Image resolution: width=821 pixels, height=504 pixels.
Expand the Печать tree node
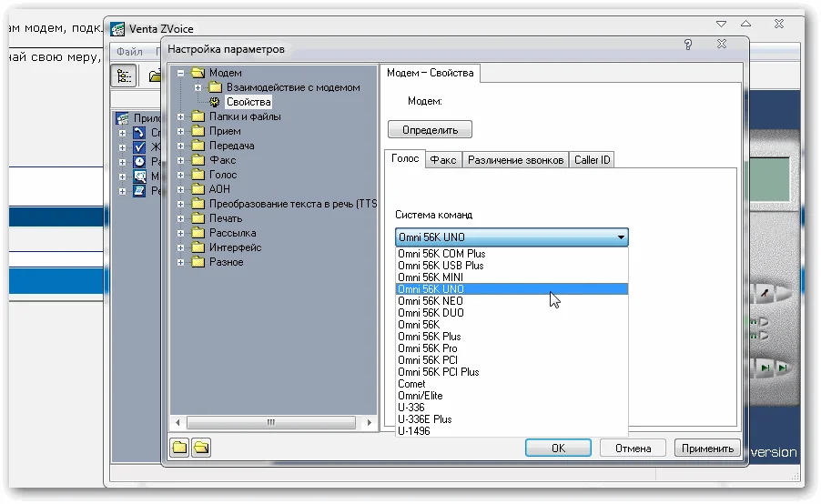(180, 218)
